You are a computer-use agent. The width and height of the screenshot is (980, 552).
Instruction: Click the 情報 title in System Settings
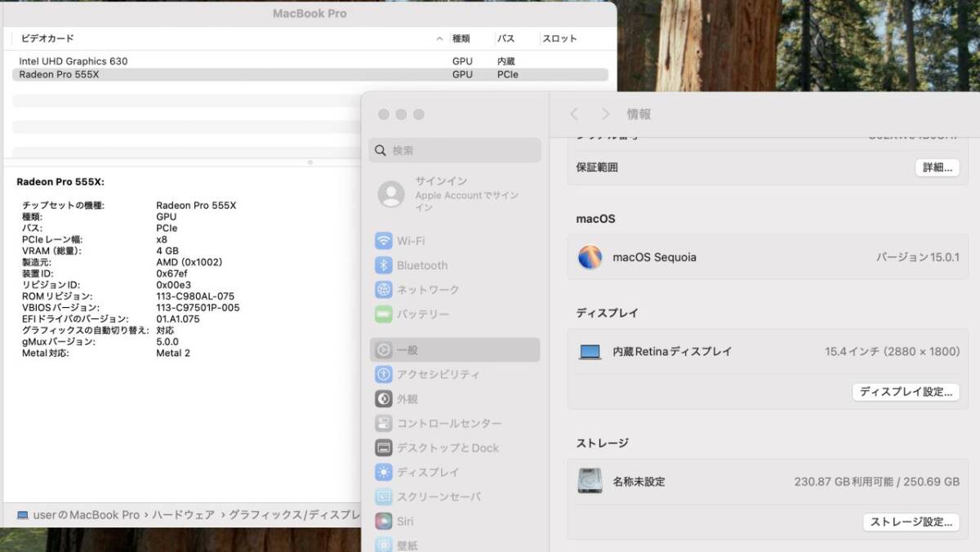tap(639, 114)
